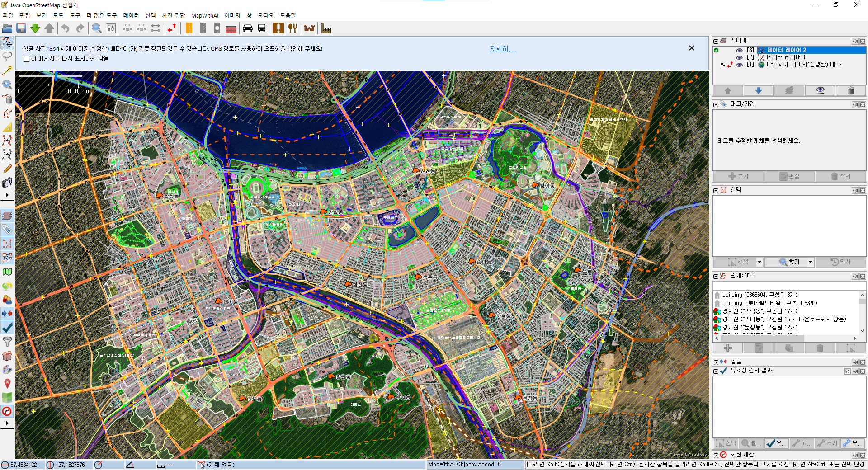Select the fork and knife restaurant preset
868x470 pixels.
(x=292, y=28)
